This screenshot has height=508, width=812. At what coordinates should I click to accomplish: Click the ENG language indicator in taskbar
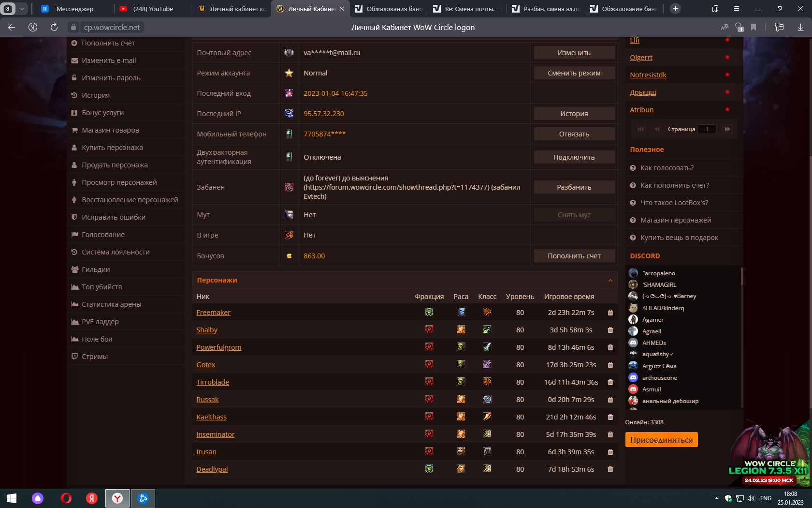point(766,498)
